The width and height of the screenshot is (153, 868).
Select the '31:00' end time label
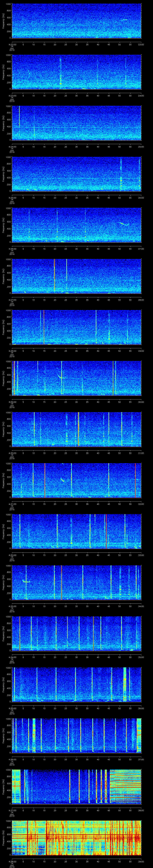pos(141,453)
